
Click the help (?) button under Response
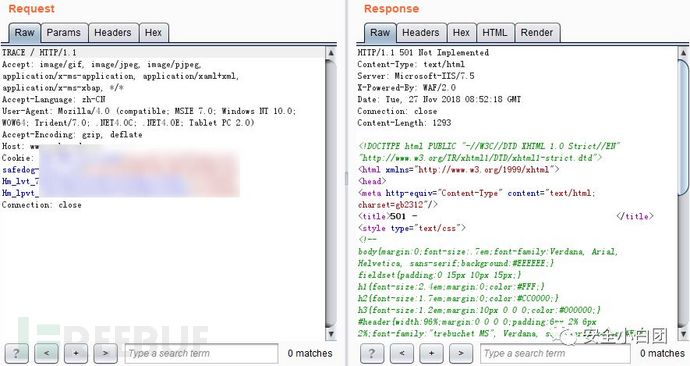372,353
